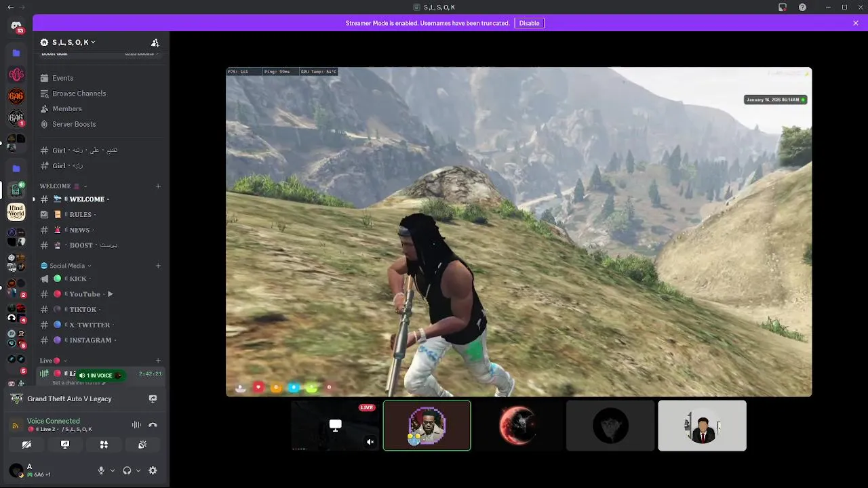Add channel to WELCOME category
The height and width of the screenshot is (488, 868).
click(x=158, y=186)
